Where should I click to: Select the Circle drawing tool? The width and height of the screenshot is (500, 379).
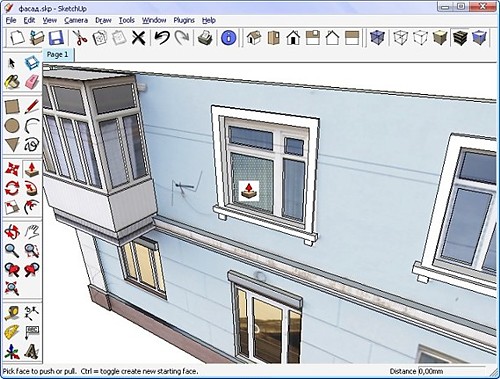pyautogui.click(x=12, y=126)
